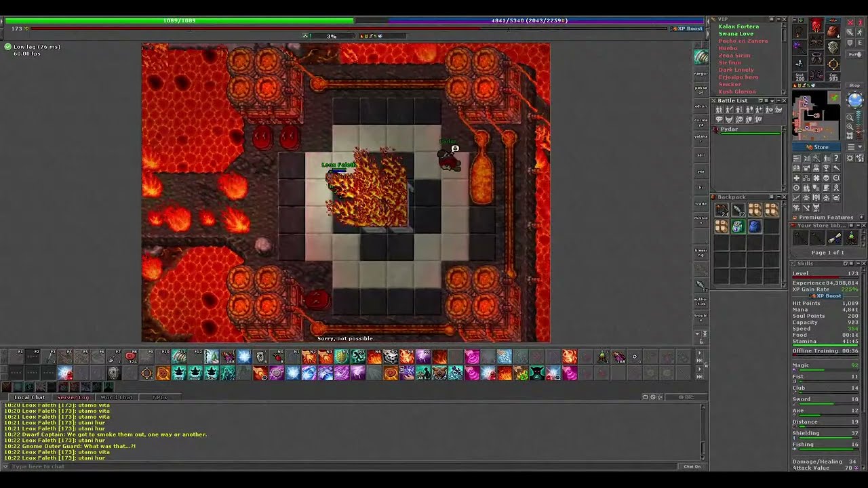Expand the Premium Features section
868x488 pixels.
click(861, 217)
